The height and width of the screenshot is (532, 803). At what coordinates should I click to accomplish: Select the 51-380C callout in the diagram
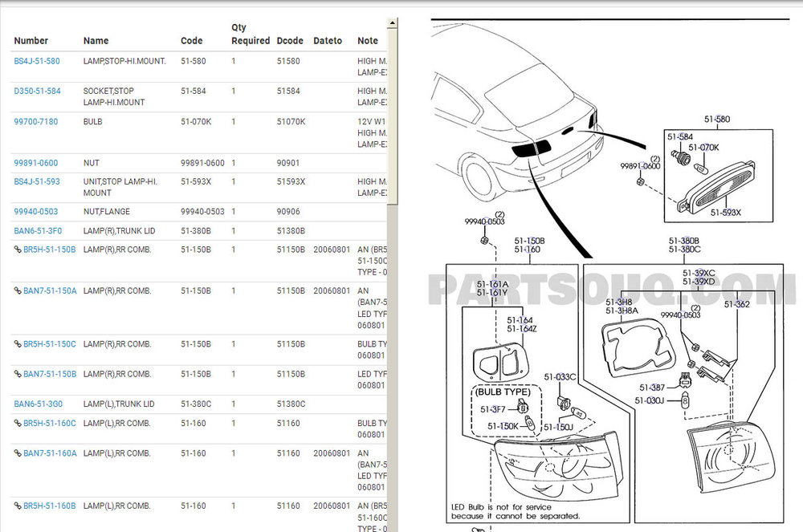coord(684,250)
